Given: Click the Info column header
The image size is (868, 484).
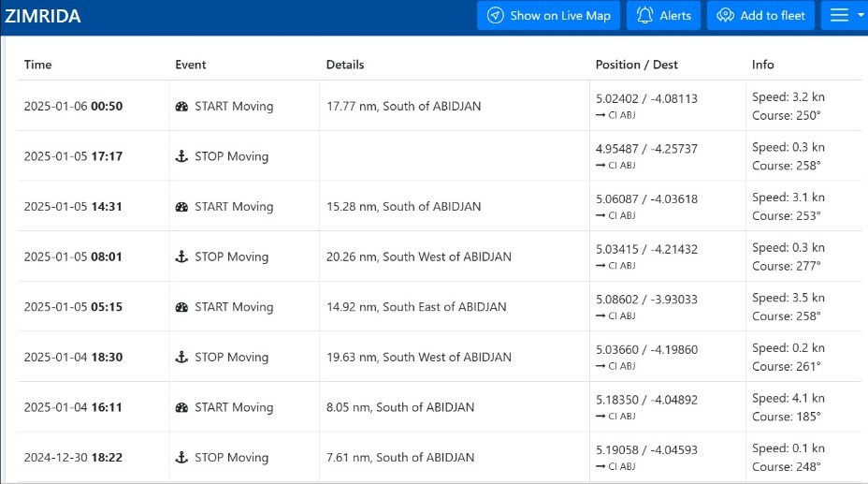Looking at the screenshot, I should click(763, 65).
